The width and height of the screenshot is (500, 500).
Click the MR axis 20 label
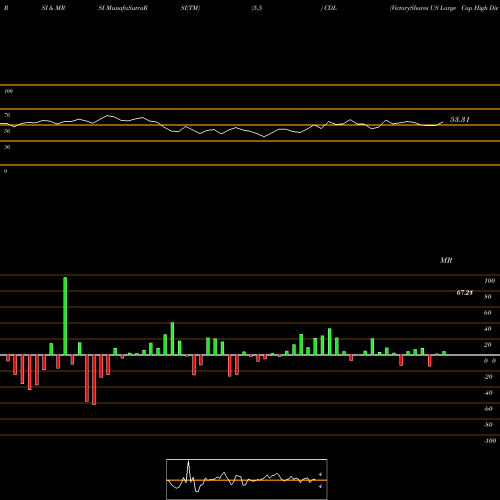[x=488, y=345]
